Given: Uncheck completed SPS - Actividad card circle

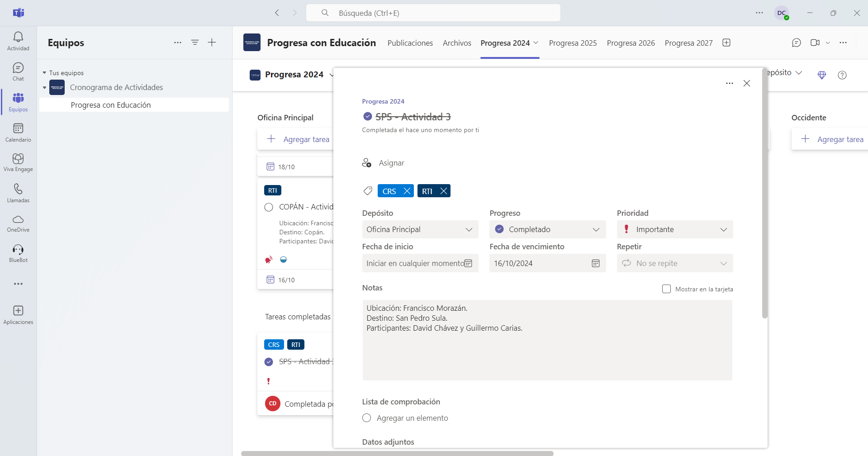Looking at the screenshot, I should pos(269,362).
